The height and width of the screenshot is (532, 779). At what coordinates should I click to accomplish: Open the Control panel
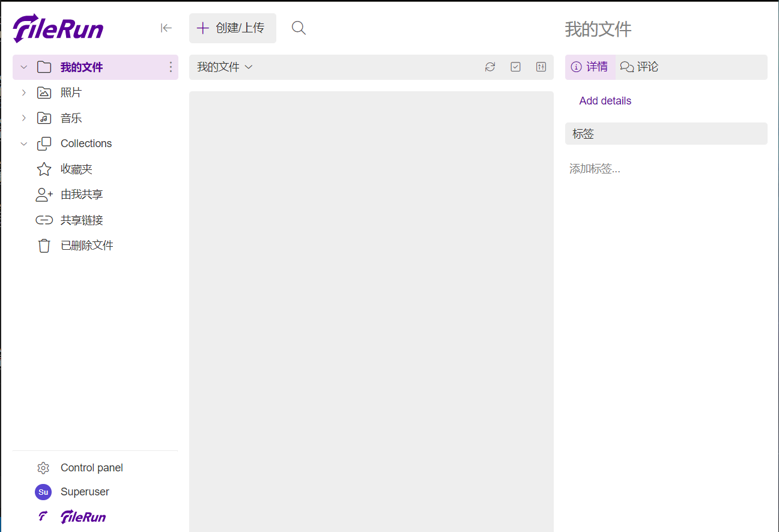pos(91,467)
